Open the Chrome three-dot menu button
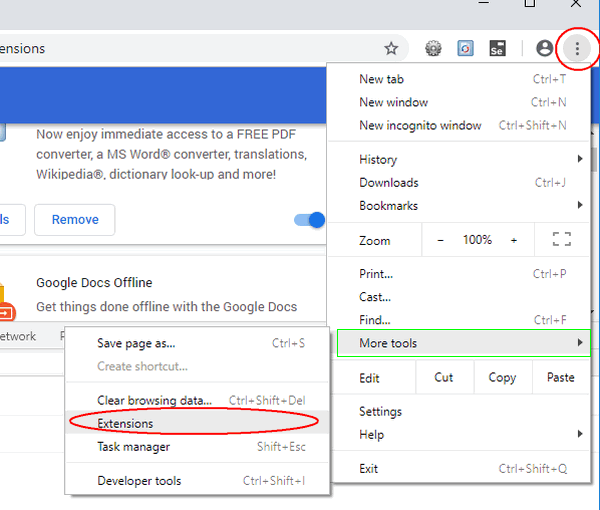Screen dimensions: 600x510 coord(577,49)
